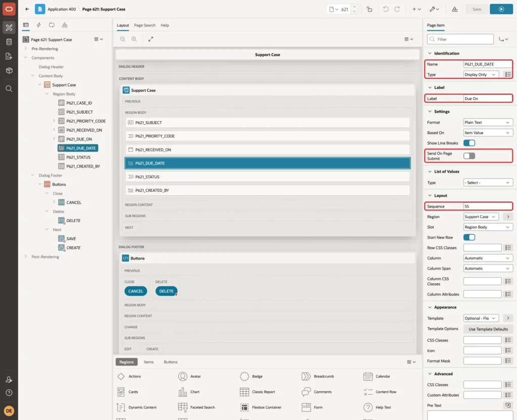The height and width of the screenshot is (420, 517).
Task: Collapse the Appearance section
Action: pyautogui.click(x=430, y=307)
